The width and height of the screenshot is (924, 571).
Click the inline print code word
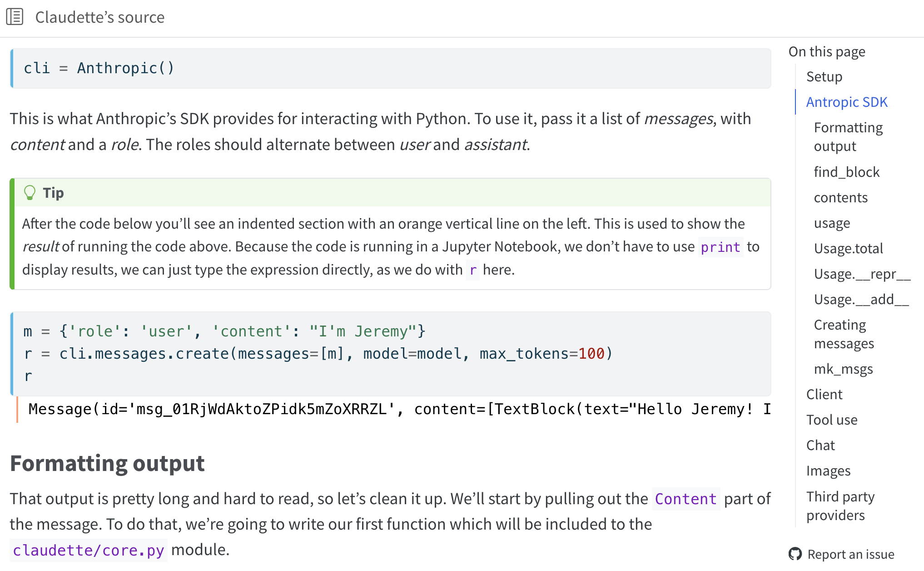pyautogui.click(x=720, y=247)
